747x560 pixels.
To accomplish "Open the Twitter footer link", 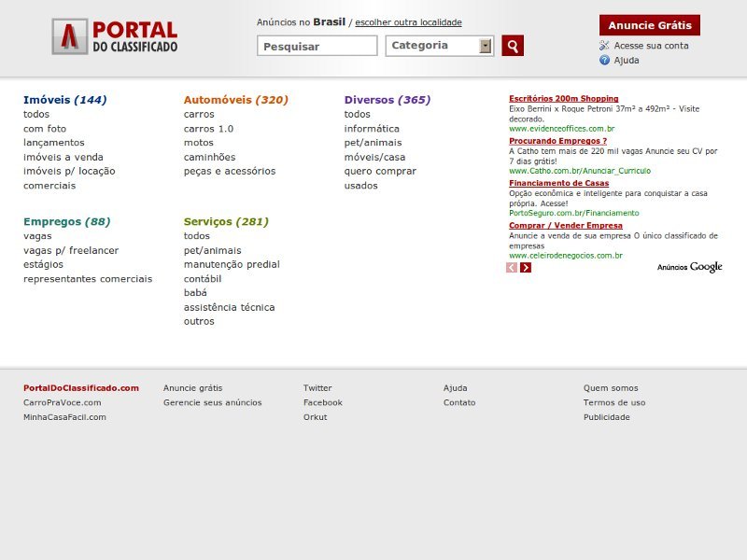I will [317, 388].
